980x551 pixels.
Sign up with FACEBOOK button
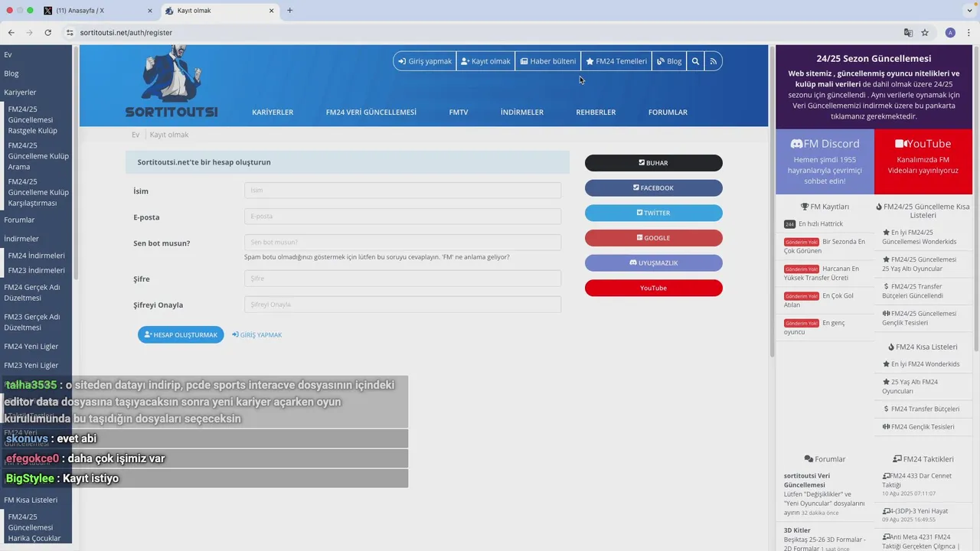(x=654, y=188)
